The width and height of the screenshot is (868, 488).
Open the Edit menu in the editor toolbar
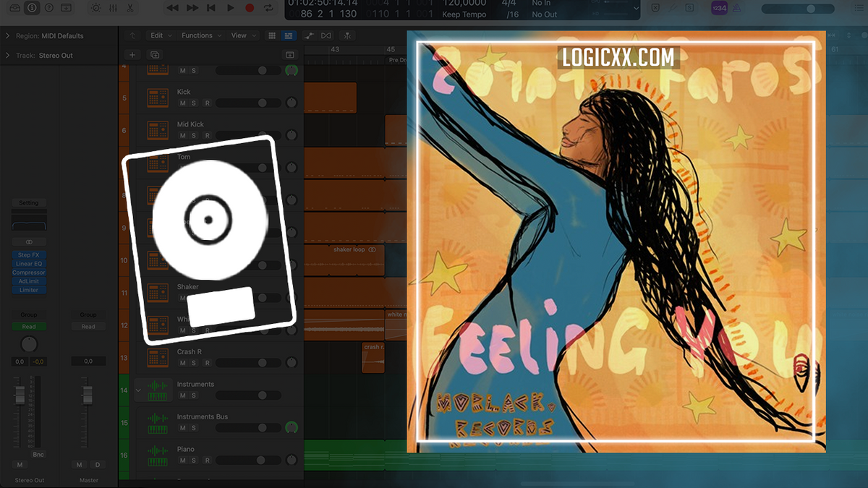pyautogui.click(x=158, y=35)
